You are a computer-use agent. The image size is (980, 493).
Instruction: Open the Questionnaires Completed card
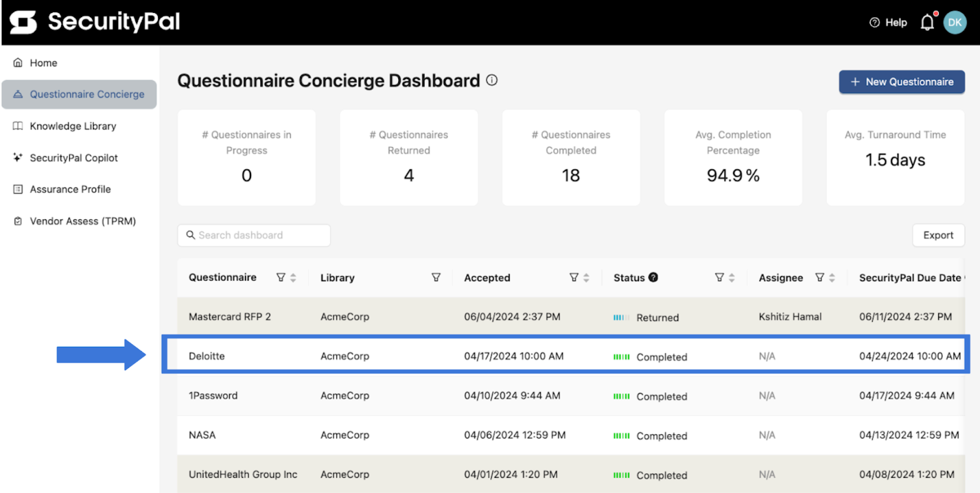click(x=571, y=158)
